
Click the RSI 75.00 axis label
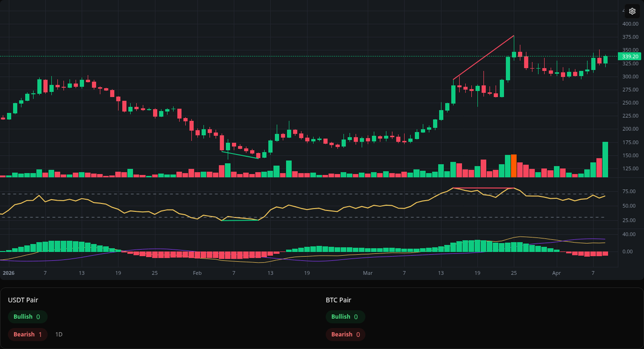pyautogui.click(x=629, y=192)
